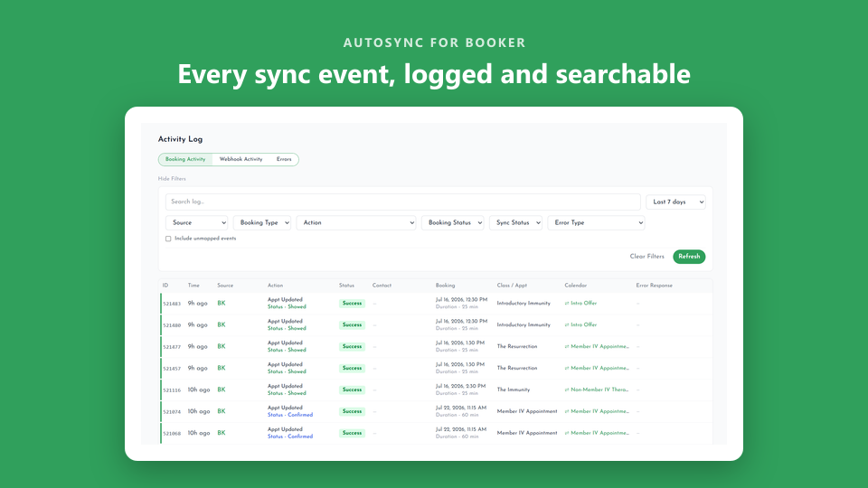868x488 pixels.
Task: Open the Error Type filter dropdown
Action: click(596, 222)
